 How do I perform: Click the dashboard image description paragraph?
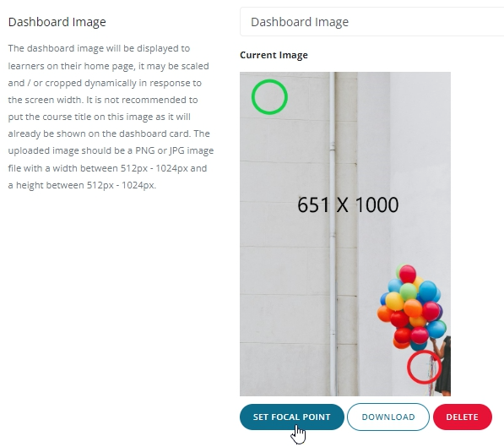coord(111,117)
